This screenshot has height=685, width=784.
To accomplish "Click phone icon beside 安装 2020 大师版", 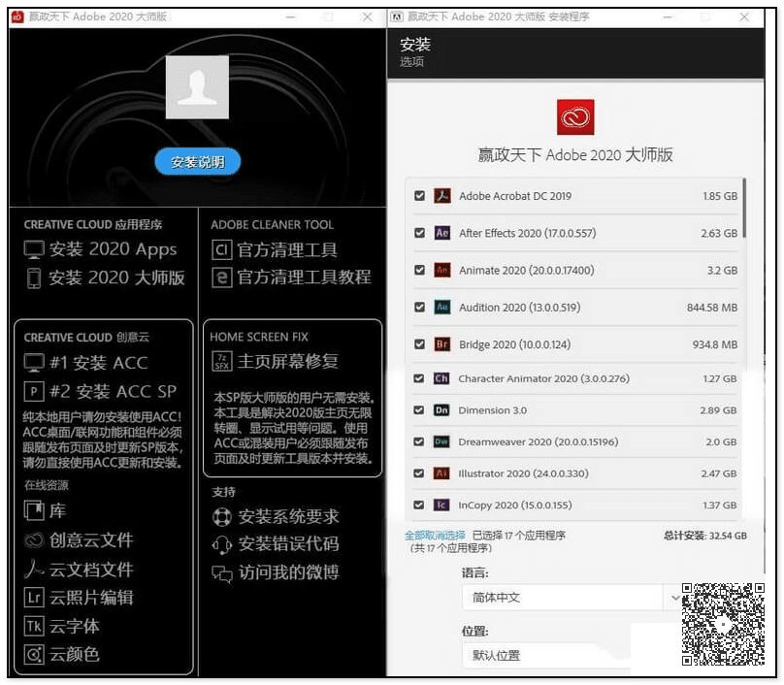I will point(34,278).
